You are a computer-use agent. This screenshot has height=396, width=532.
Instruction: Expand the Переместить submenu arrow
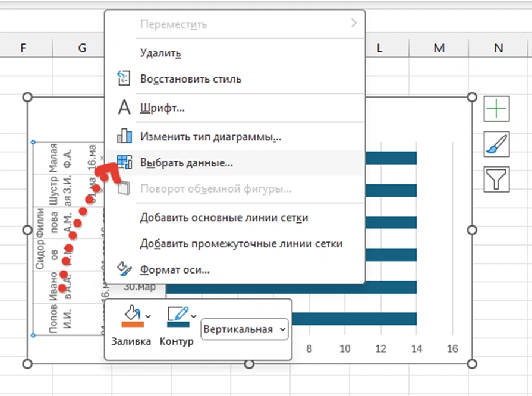(354, 23)
